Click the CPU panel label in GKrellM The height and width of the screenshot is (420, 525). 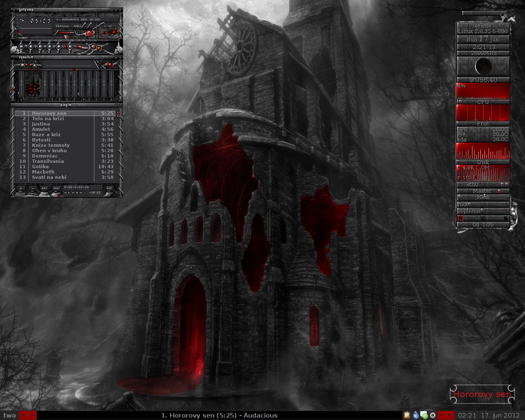(483, 102)
